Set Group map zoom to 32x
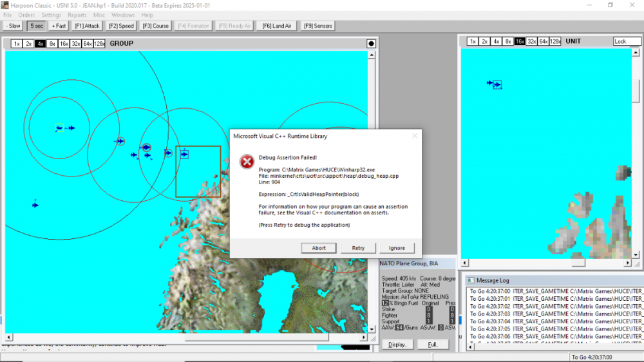The height and width of the screenshot is (362, 644). (75, 44)
